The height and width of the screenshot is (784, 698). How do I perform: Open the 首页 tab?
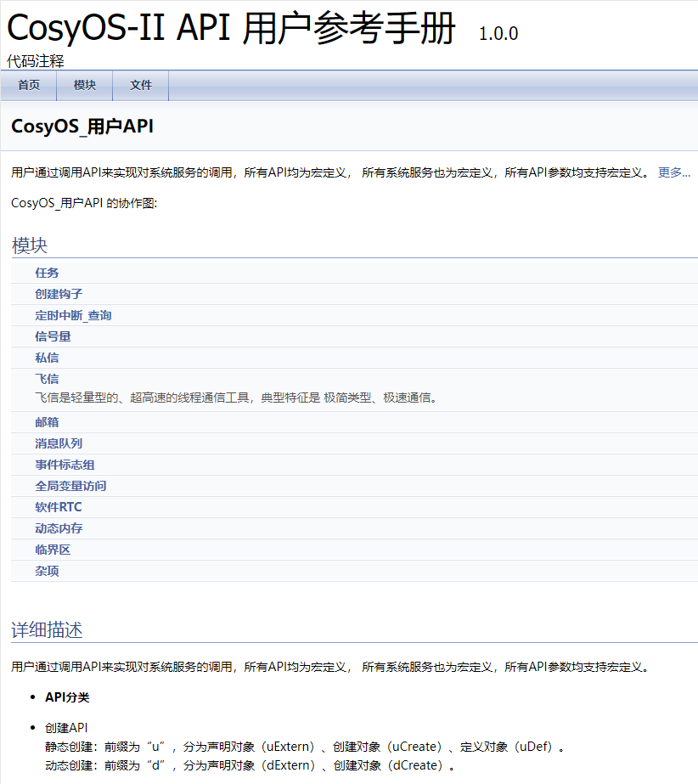pos(29,85)
